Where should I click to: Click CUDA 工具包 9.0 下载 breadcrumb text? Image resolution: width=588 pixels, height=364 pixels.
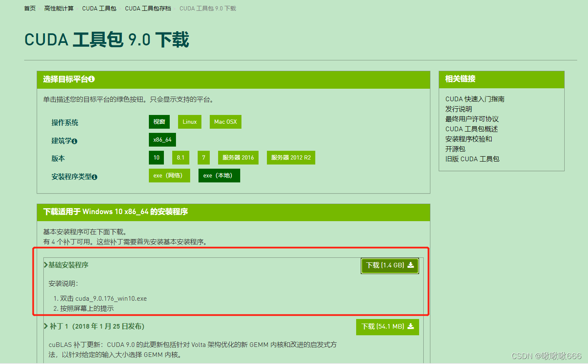(208, 8)
